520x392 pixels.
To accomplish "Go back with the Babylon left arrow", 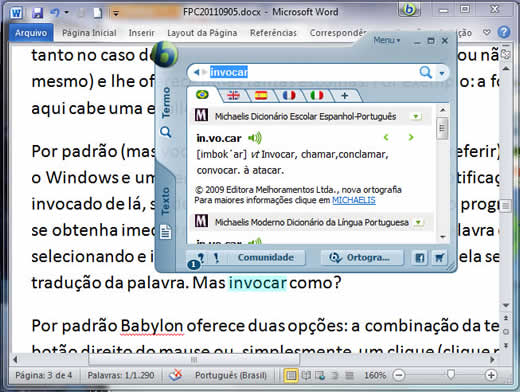I will 197,72.
